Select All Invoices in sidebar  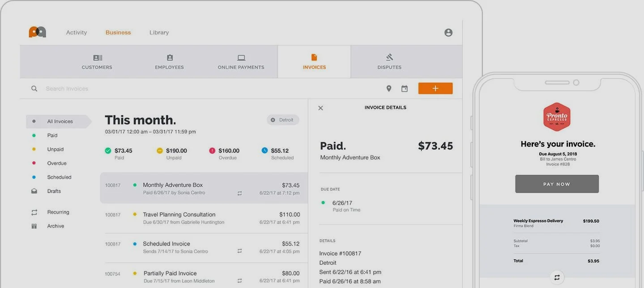coord(58,121)
